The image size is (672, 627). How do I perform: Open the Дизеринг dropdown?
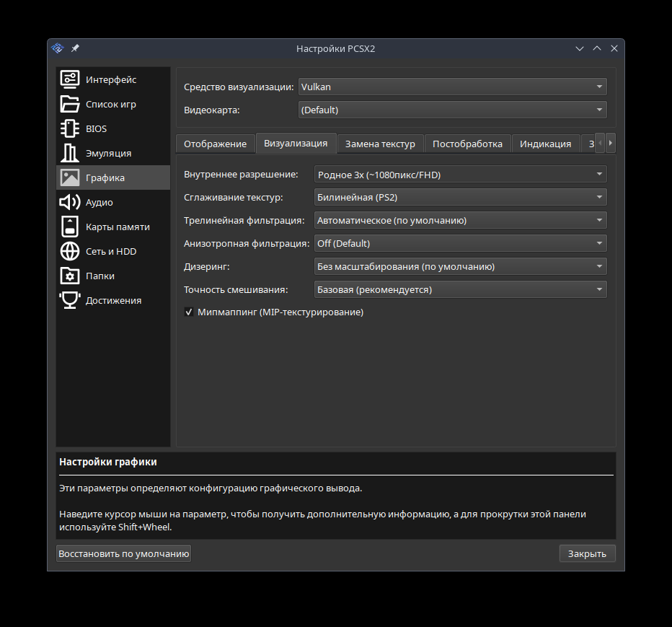tap(460, 267)
